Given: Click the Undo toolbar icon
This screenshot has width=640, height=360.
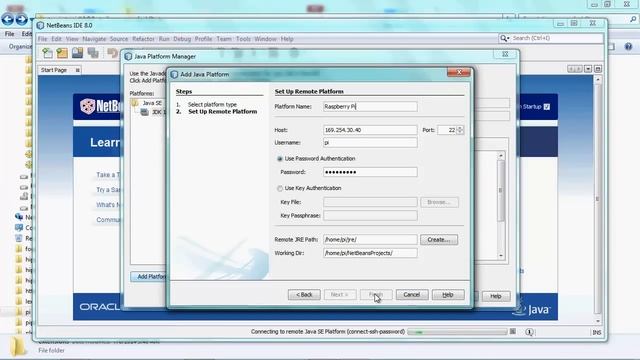Looking at the screenshot, I should point(112,53).
